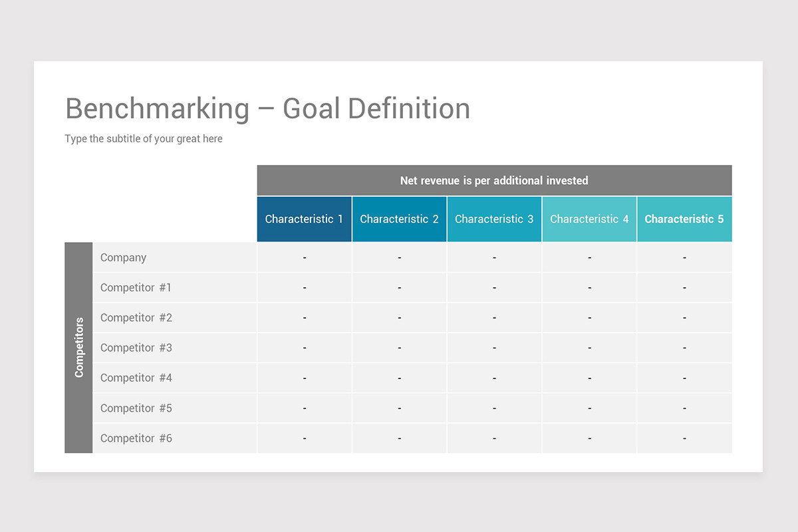Select the Competitor #6 row label
The height and width of the screenshot is (532, 798).
[175, 438]
